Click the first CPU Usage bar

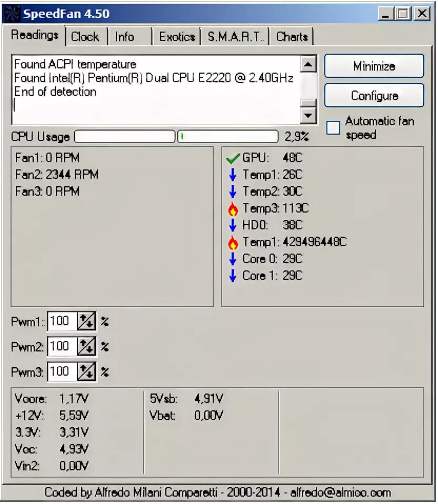125,137
